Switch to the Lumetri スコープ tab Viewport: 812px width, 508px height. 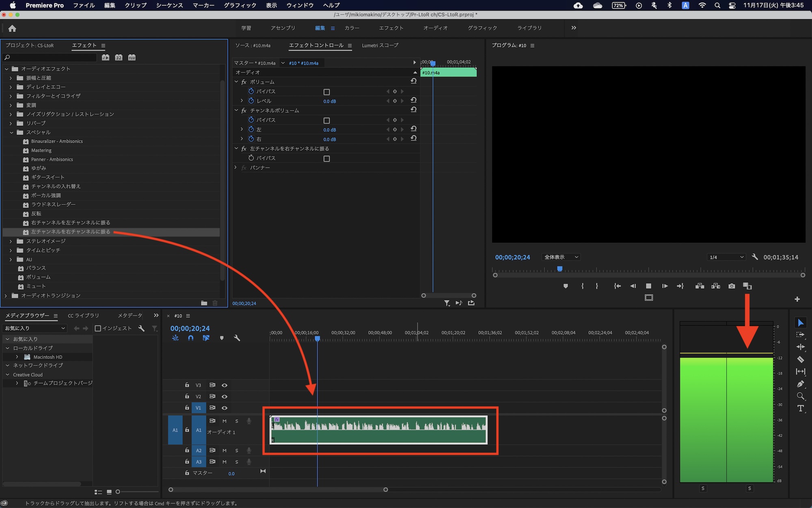tap(380, 46)
